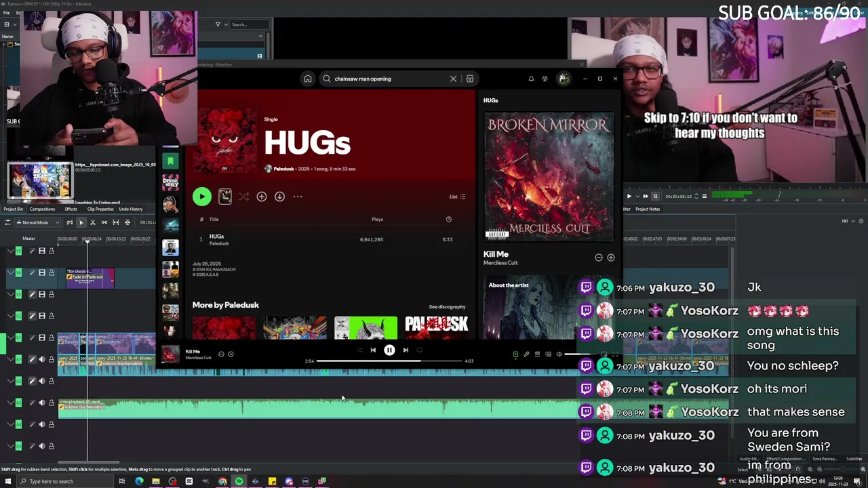The image size is (868, 488).
Task: Collapse track A3 with its chevron
Action: point(10,403)
